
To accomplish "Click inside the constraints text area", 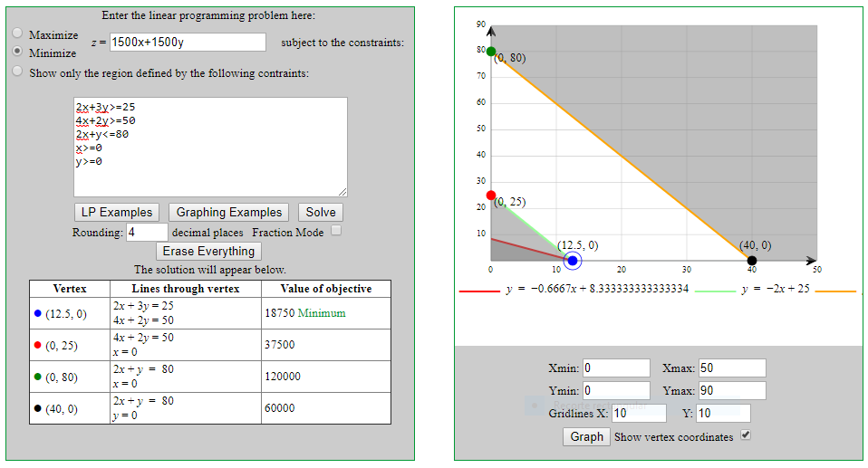I will click(x=210, y=146).
